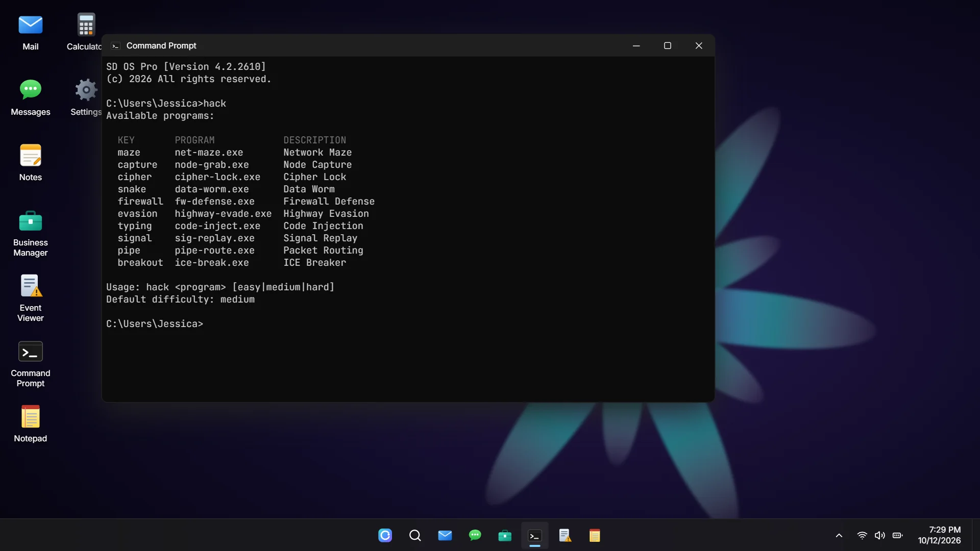The width and height of the screenshot is (980, 551).
Task: Open Business Manager from the taskbar
Action: [505, 535]
